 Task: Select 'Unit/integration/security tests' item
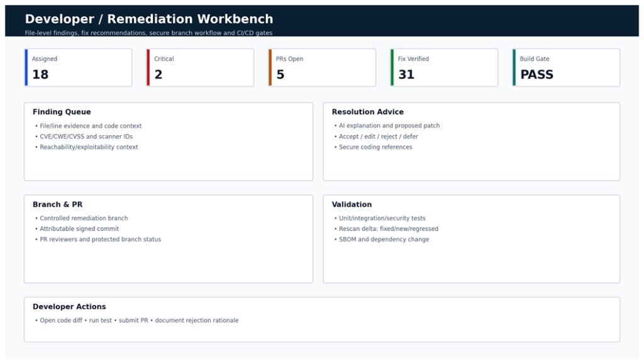pyautogui.click(x=382, y=218)
